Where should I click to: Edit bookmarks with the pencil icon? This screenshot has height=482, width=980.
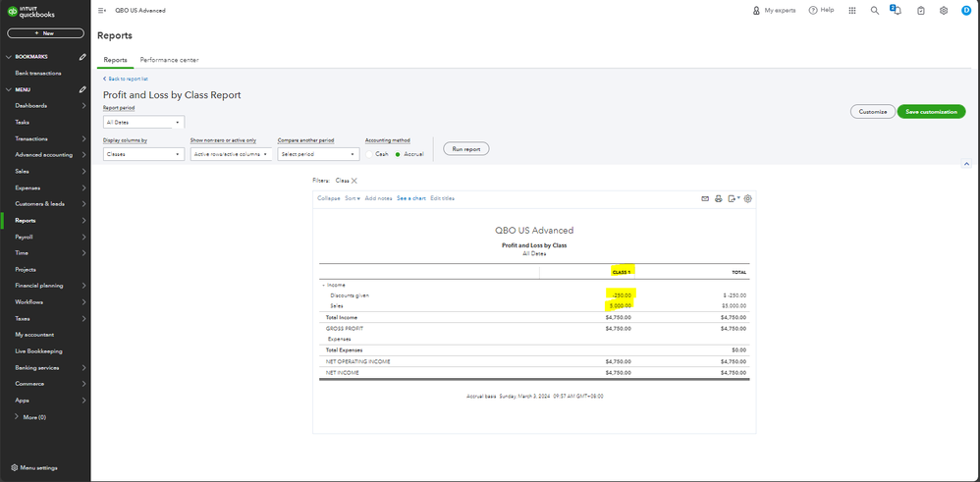[82, 57]
